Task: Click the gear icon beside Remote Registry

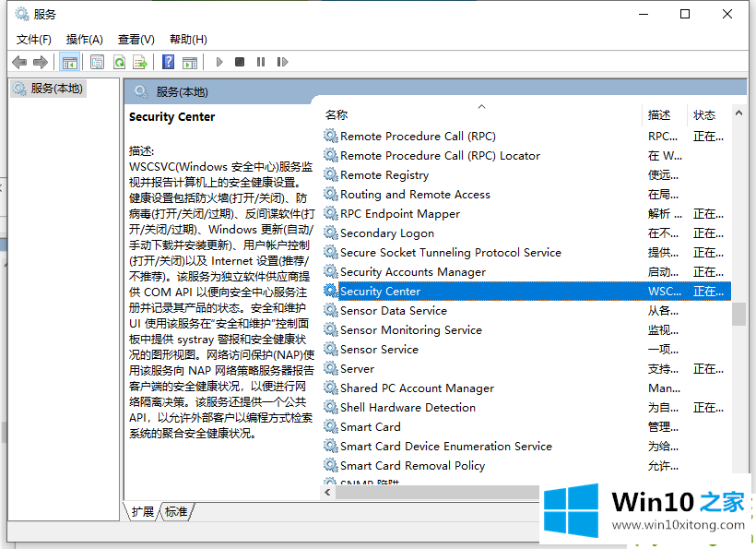Action: [x=331, y=174]
